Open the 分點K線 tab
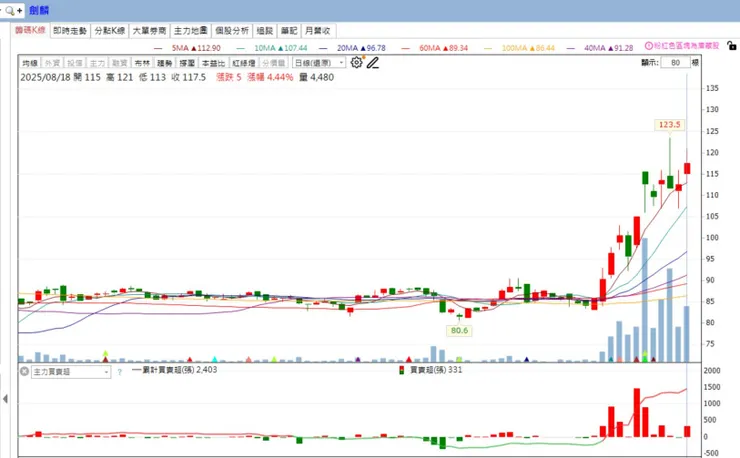The image size is (740, 458). [109, 31]
